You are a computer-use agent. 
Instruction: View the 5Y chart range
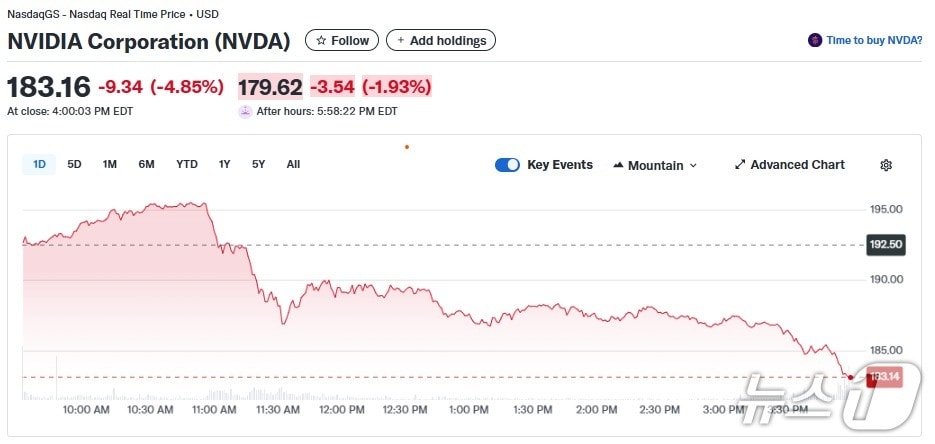coord(259,164)
